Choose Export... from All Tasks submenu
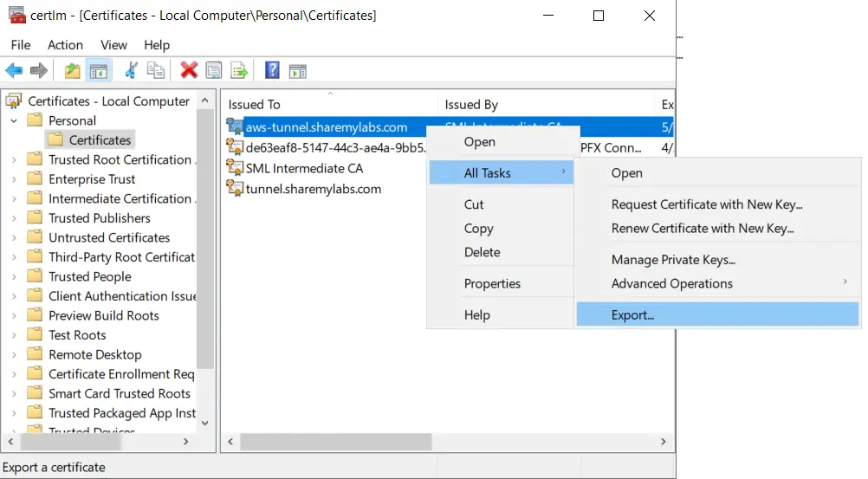This screenshot has height=479, width=868. (632, 315)
